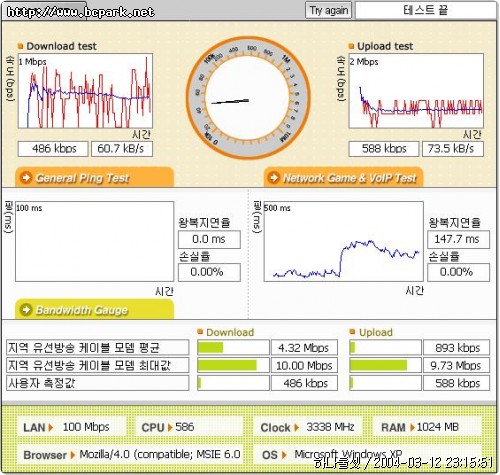The height and width of the screenshot is (475, 500).
Task: Click the VoIP test 0.00% loss rate box
Action: pyautogui.click(x=459, y=272)
